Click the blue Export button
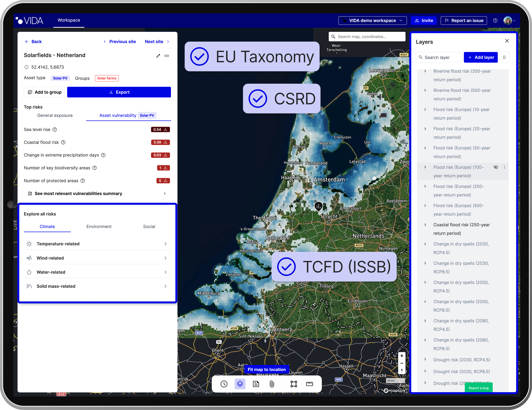This screenshot has height=410, width=532. [x=119, y=92]
